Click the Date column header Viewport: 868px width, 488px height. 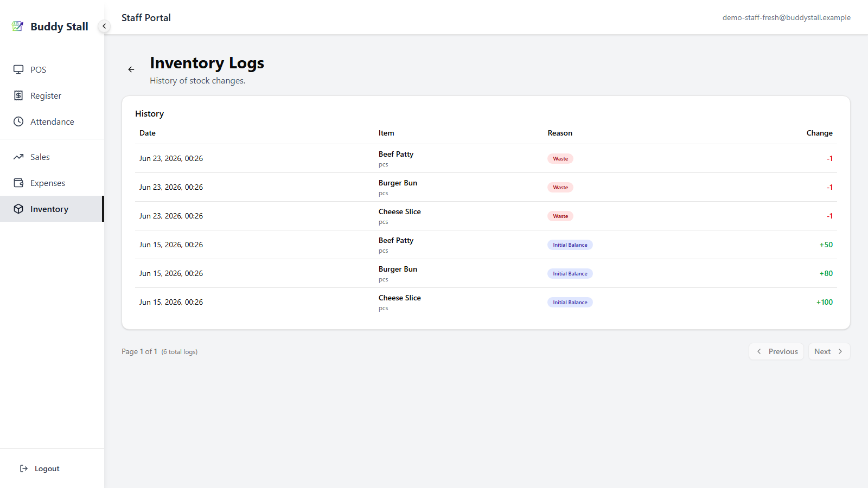pyautogui.click(x=148, y=133)
